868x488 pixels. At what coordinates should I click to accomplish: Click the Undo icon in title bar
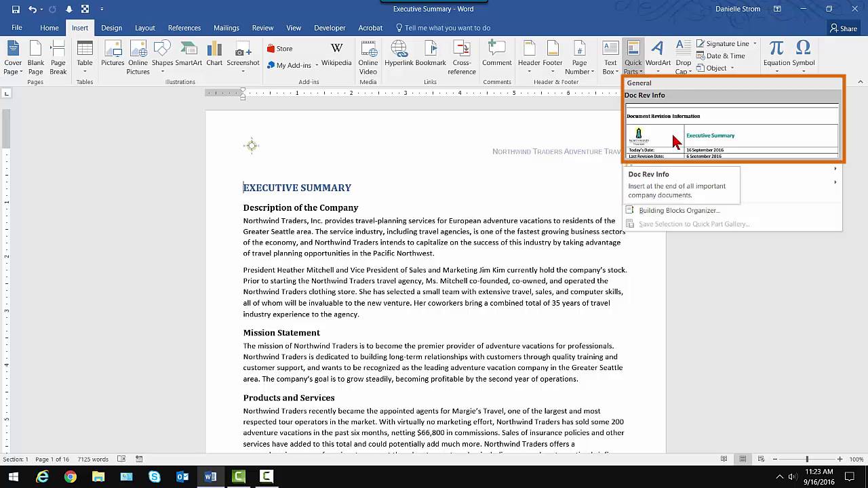pyautogui.click(x=32, y=9)
